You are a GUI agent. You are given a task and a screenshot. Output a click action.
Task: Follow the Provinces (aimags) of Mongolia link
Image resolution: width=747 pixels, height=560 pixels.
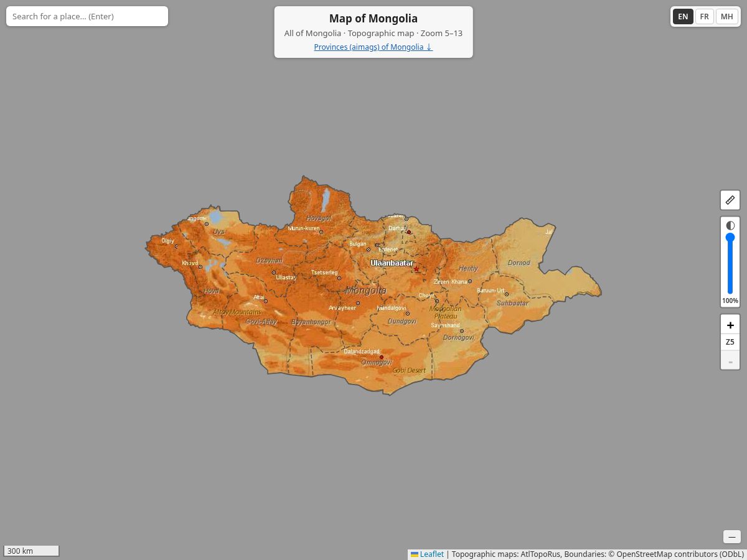(x=374, y=47)
